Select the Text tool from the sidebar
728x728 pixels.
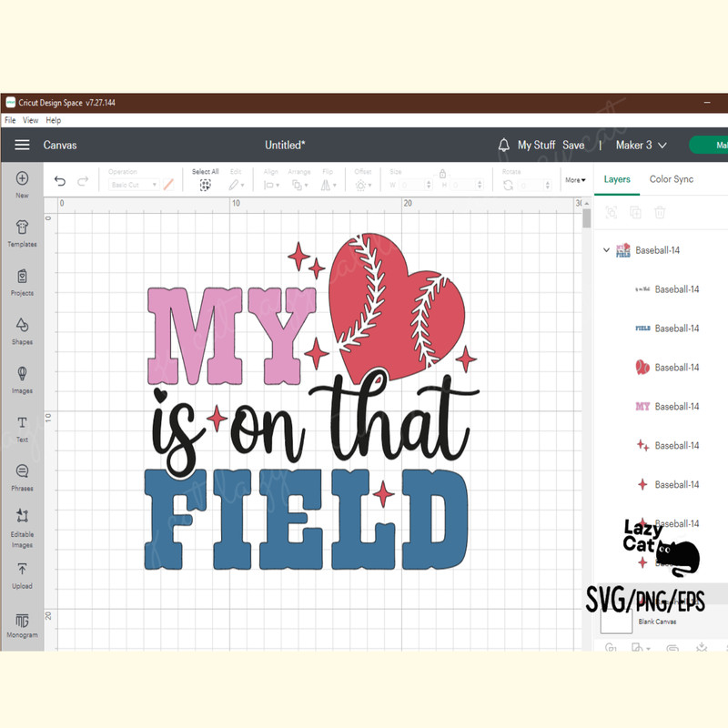point(22,428)
